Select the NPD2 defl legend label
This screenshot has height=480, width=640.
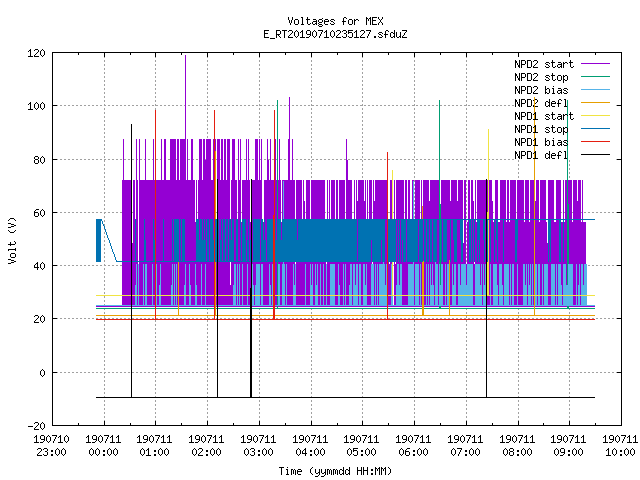pos(541,103)
